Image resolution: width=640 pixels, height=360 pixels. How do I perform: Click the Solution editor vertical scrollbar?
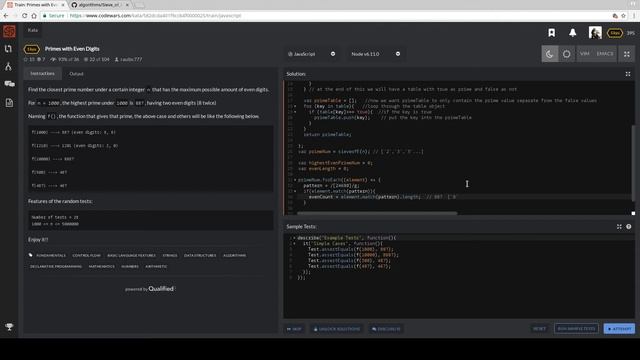[633, 162]
